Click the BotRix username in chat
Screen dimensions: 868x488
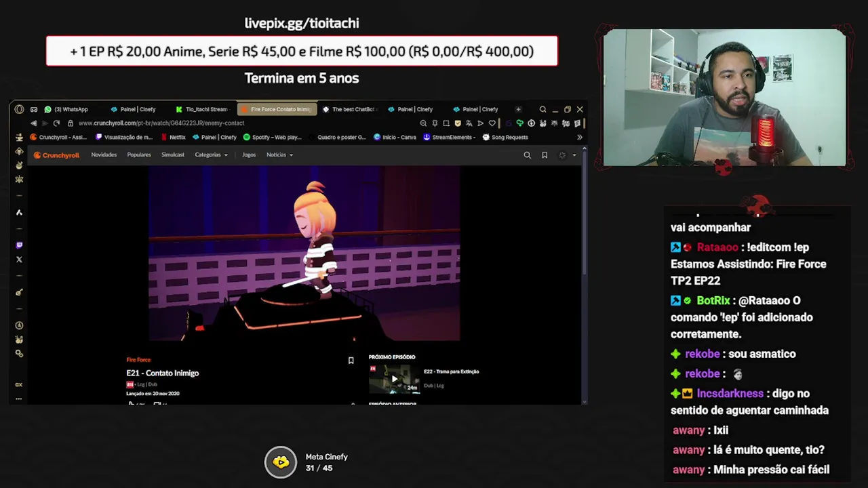pyautogui.click(x=713, y=300)
